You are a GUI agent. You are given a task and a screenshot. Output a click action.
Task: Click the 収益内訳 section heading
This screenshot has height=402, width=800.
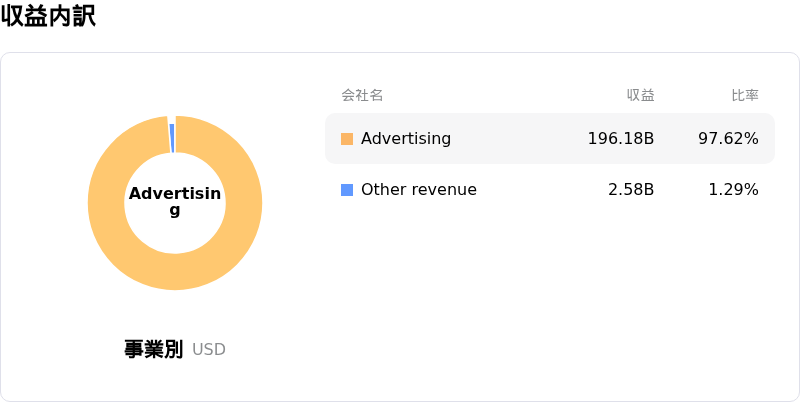click(x=48, y=17)
